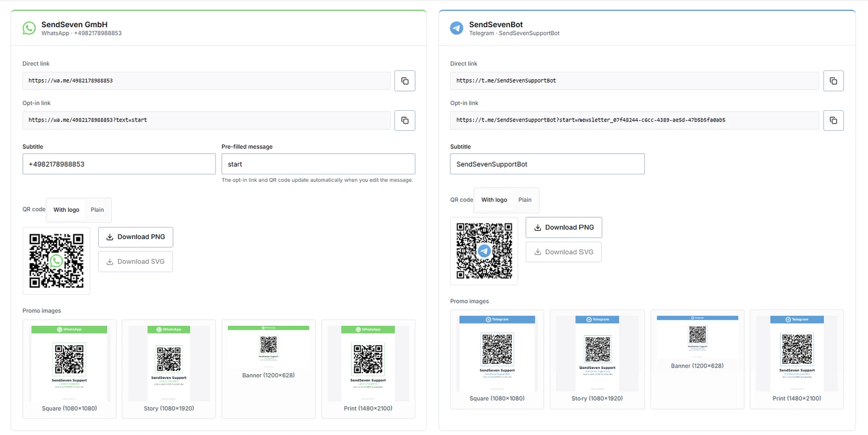Image resolution: width=868 pixels, height=435 pixels.
Task: Click 'Telegram · SendSevenSupportBot' header subtitle
Action: pyautogui.click(x=514, y=34)
